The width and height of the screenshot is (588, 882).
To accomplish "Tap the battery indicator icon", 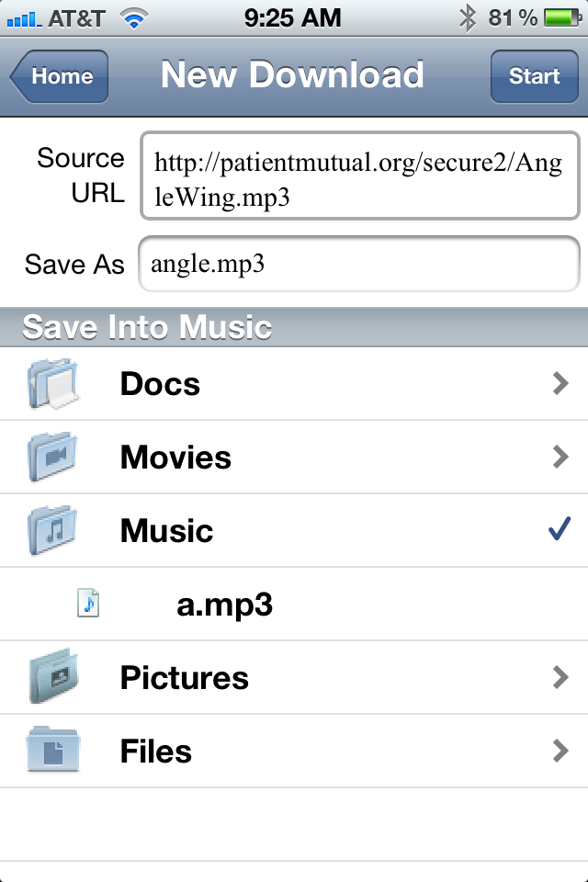I will tap(560, 17).
